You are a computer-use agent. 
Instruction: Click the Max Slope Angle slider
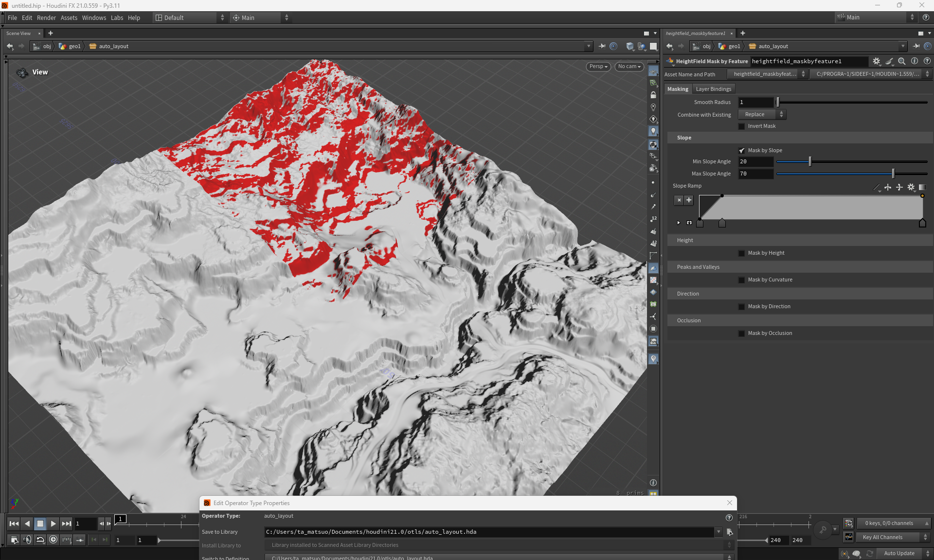[x=893, y=174]
